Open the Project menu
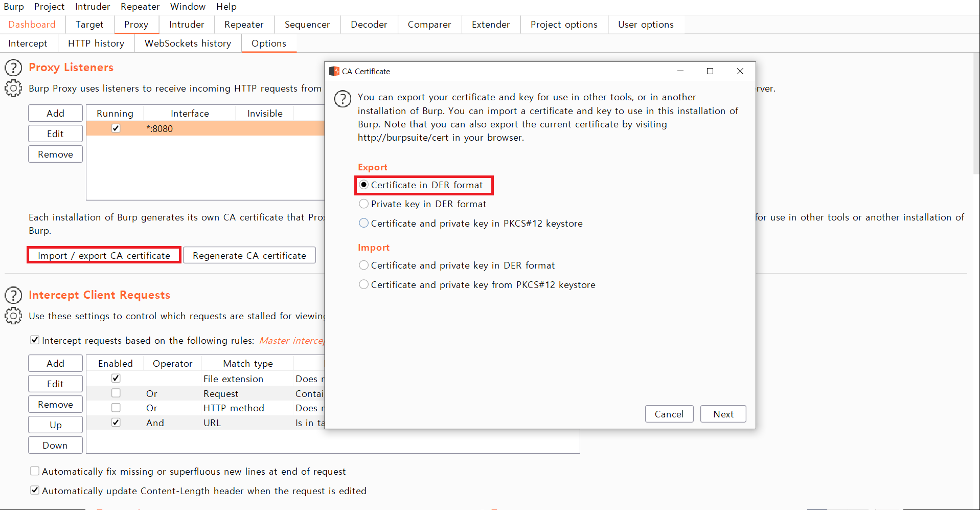Screen dimensions: 980x510 pyautogui.click(x=50, y=7)
